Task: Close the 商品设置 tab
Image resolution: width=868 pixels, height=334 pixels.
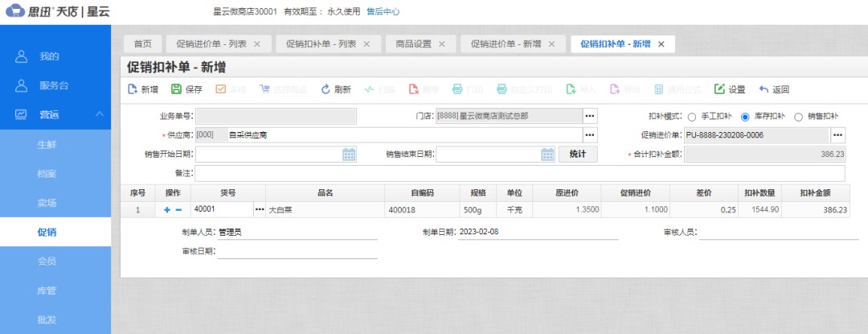Action: 442,44
